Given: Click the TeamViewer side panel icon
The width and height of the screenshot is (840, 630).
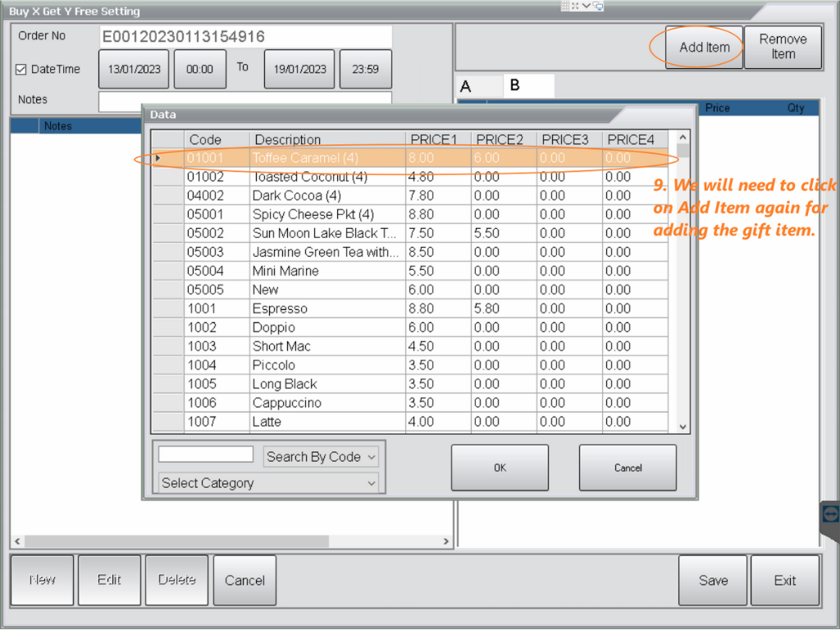Looking at the screenshot, I should (830, 513).
